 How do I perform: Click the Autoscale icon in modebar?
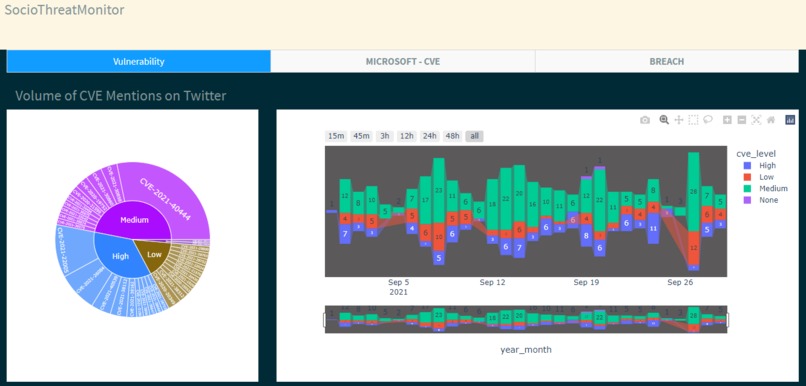click(x=756, y=120)
